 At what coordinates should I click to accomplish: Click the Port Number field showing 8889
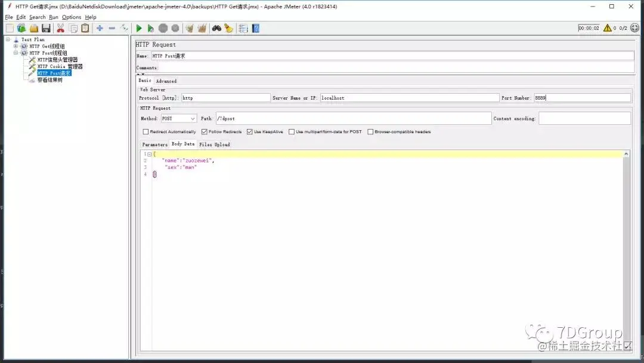tap(582, 98)
